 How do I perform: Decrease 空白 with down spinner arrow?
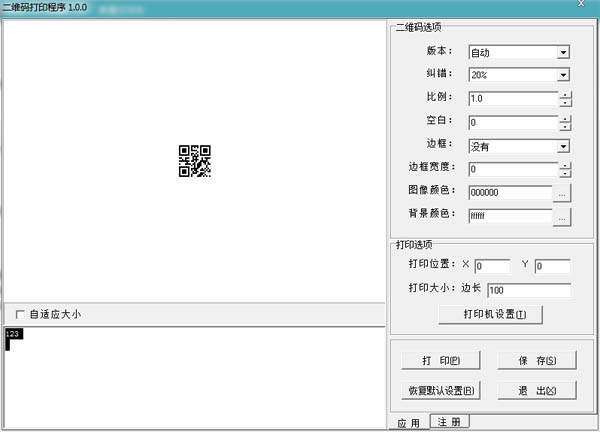(x=565, y=126)
